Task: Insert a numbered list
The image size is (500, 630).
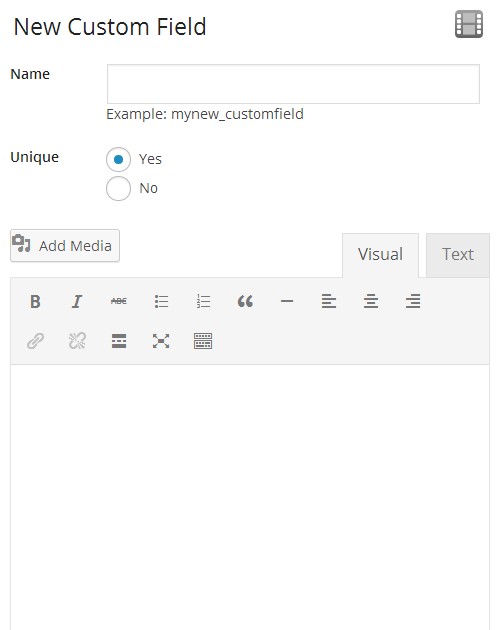Action: tap(203, 301)
